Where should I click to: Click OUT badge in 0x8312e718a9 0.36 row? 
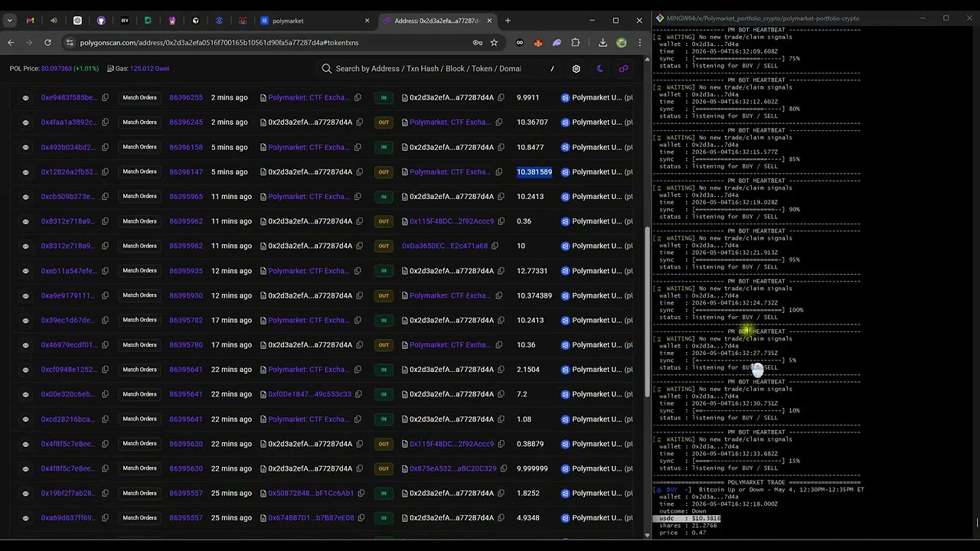pyautogui.click(x=384, y=221)
